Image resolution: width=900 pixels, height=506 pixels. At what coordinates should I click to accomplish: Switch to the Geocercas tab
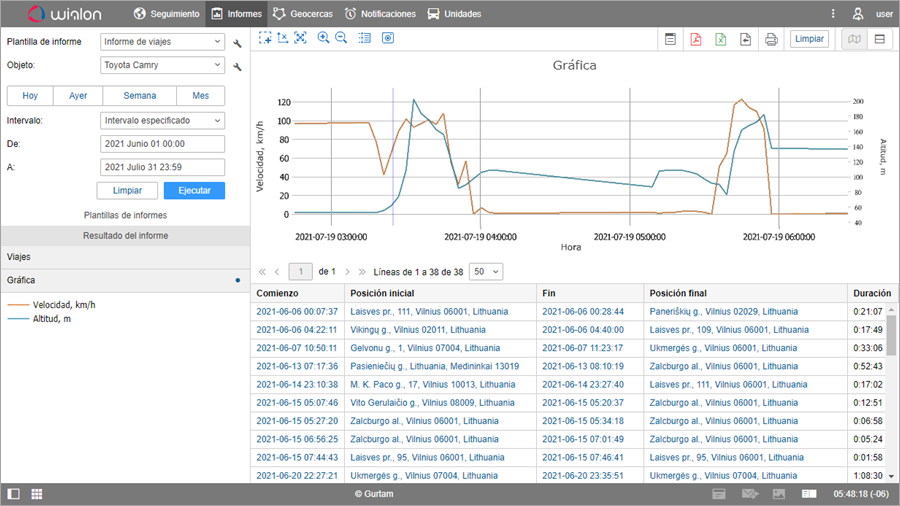[302, 14]
